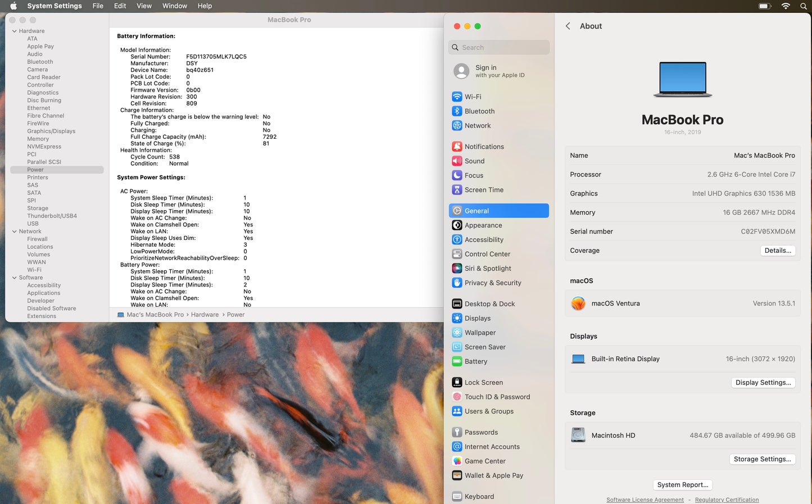Open Spotlight search magnifier in menu bar
This screenshot has width=812, height=504.
[x=804, y=6]
